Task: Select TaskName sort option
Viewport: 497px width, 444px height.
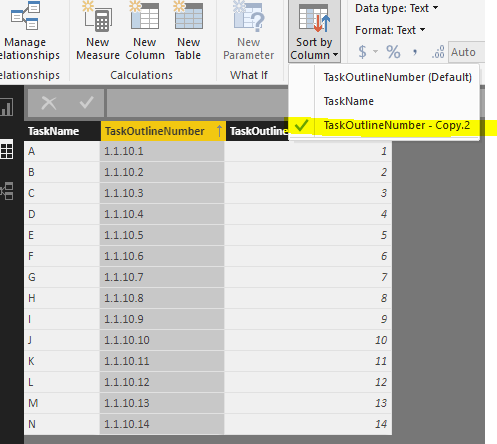Action: pyautogui.click(x=384, y=101)
